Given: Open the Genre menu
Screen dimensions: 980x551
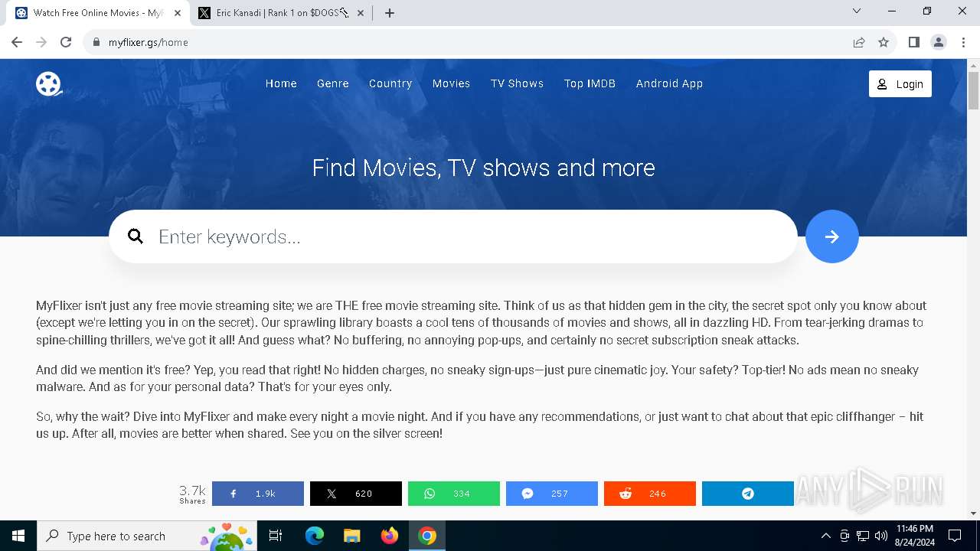Looking at the screenshot, I should click(333, 83).
